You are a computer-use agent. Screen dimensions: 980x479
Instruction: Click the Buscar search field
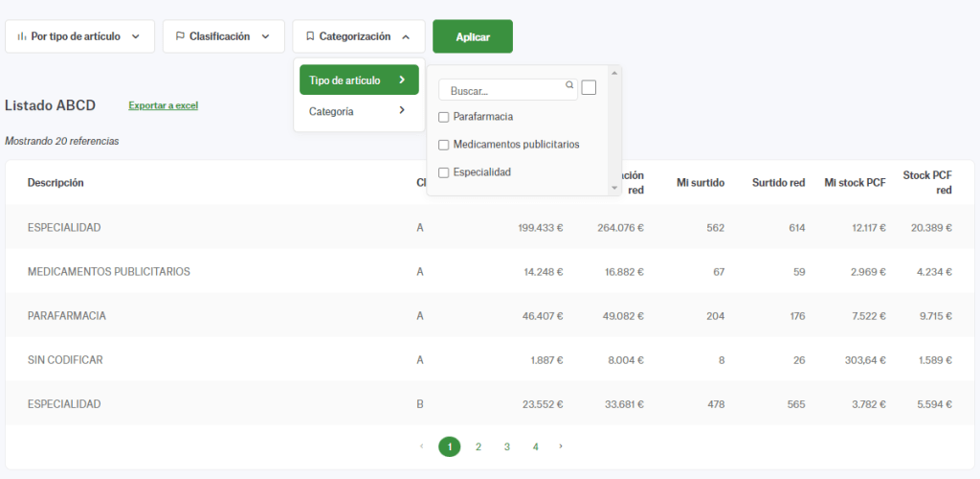coord(507,90)
